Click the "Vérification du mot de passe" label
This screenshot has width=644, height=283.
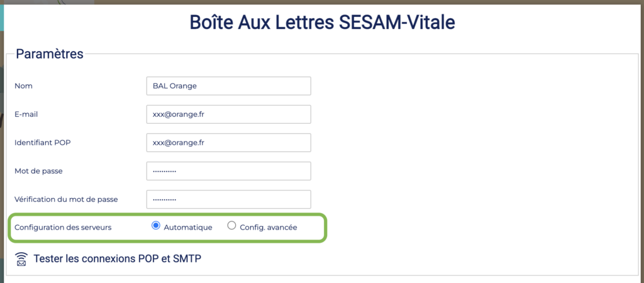click(66, 199)
